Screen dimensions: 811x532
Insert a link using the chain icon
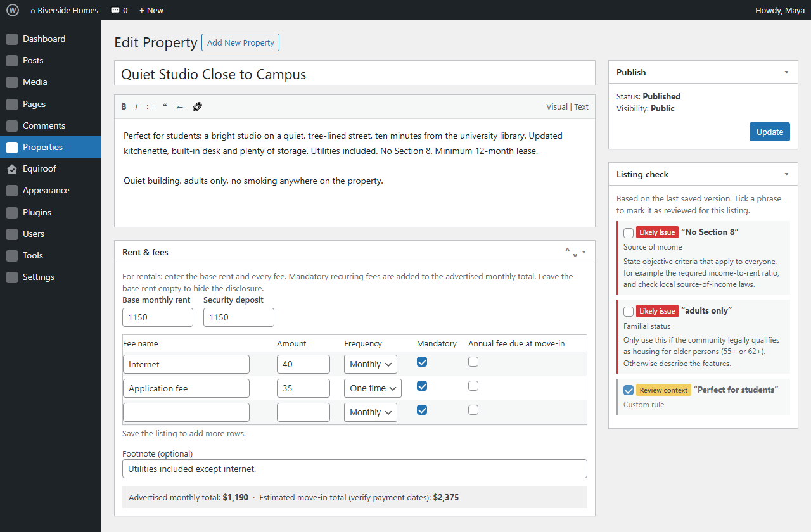tap(197, 106)
